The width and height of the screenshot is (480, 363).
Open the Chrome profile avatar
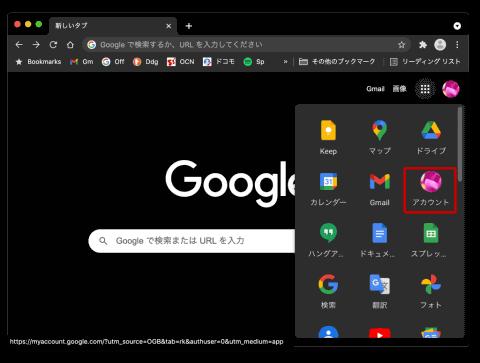[440, 45]
